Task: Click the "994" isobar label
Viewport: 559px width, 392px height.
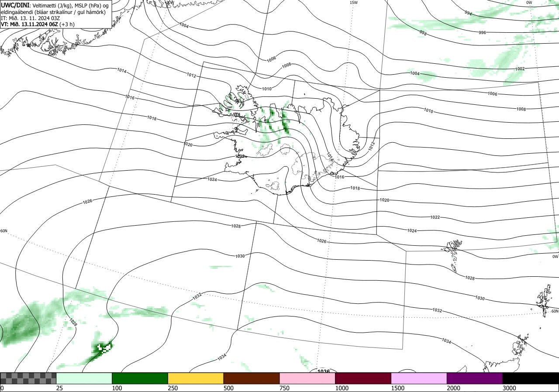Action: click(x=468, y=14)
